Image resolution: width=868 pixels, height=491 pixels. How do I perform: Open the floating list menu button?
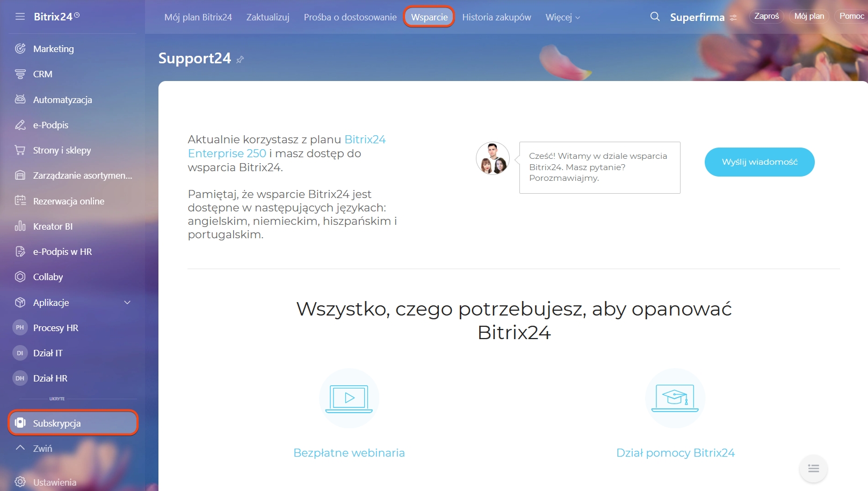point(813,468)
